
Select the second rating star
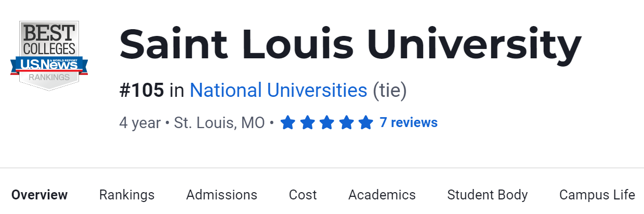308,123
